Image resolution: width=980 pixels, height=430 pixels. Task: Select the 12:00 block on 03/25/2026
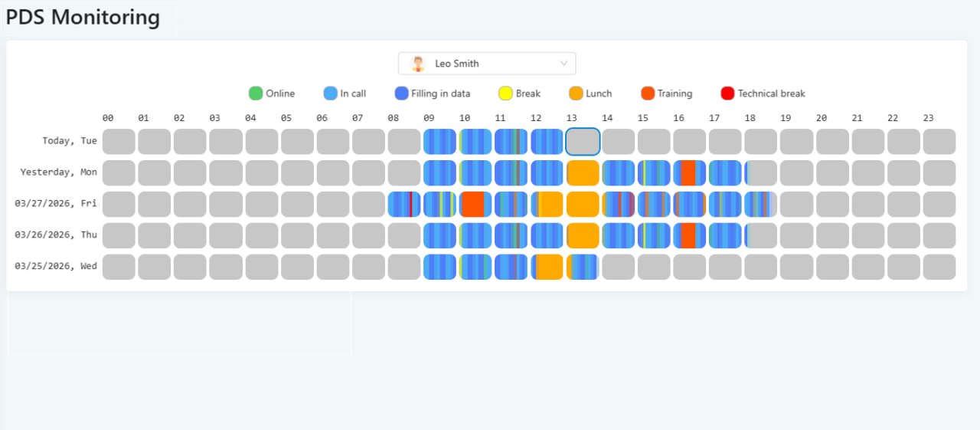(547, 267)
